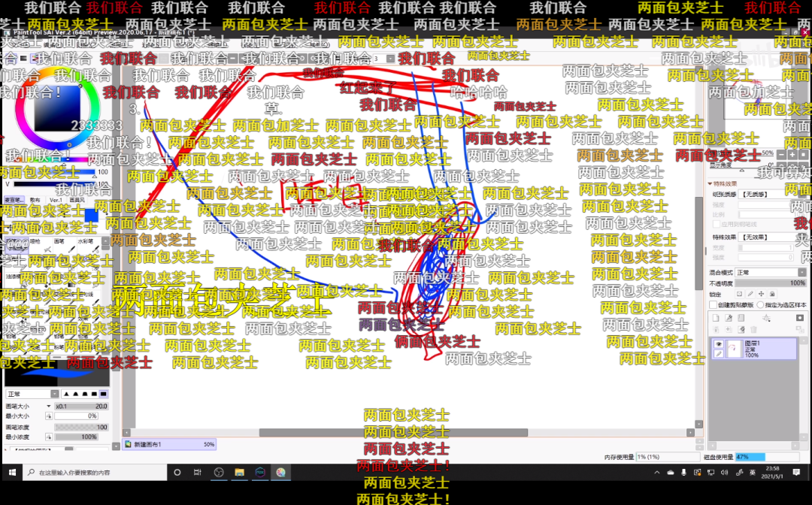Enable the 创建剪贴蒙版 checkbox
Screen dimensions: 812x505
point(712,305)
